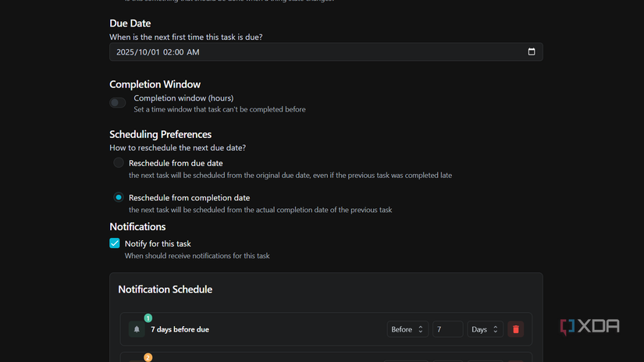Click the XDA logo watermark

pos(590,327)
